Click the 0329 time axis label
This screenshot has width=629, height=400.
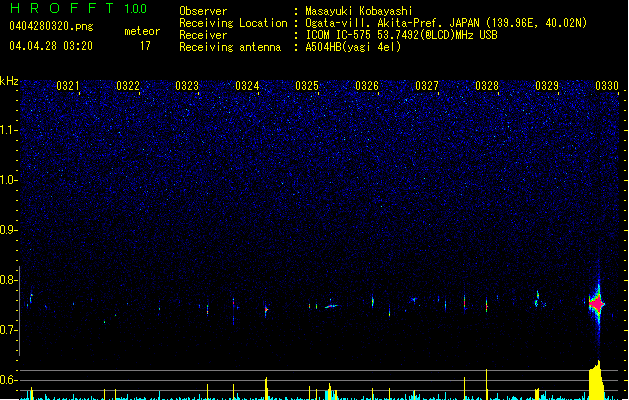click(547, 86)
